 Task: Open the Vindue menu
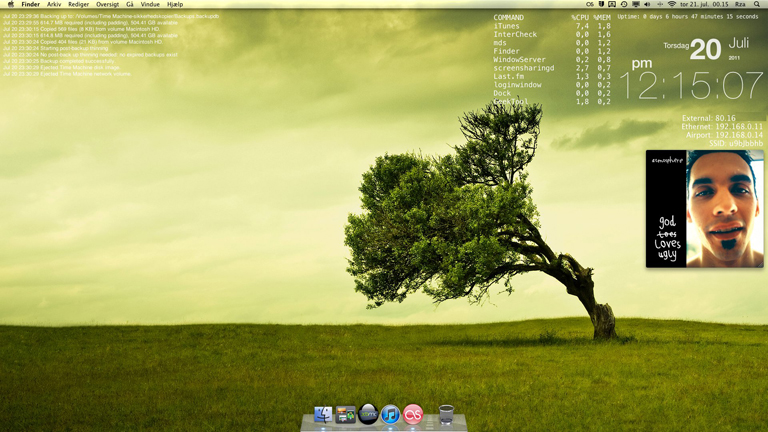pyautogui.click(x=150, y=4)
